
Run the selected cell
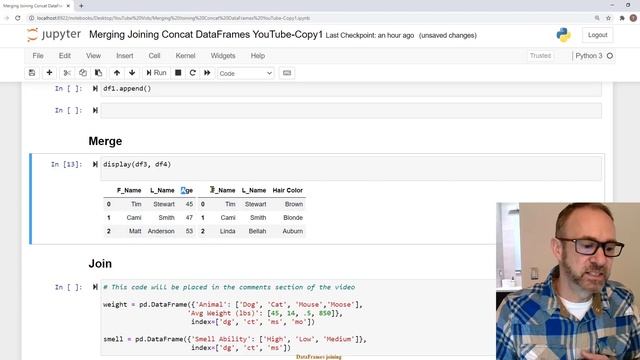point(156,73)
